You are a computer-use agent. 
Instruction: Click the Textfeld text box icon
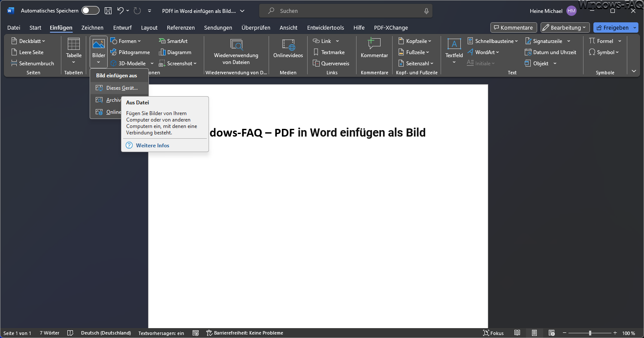point(454,44)
